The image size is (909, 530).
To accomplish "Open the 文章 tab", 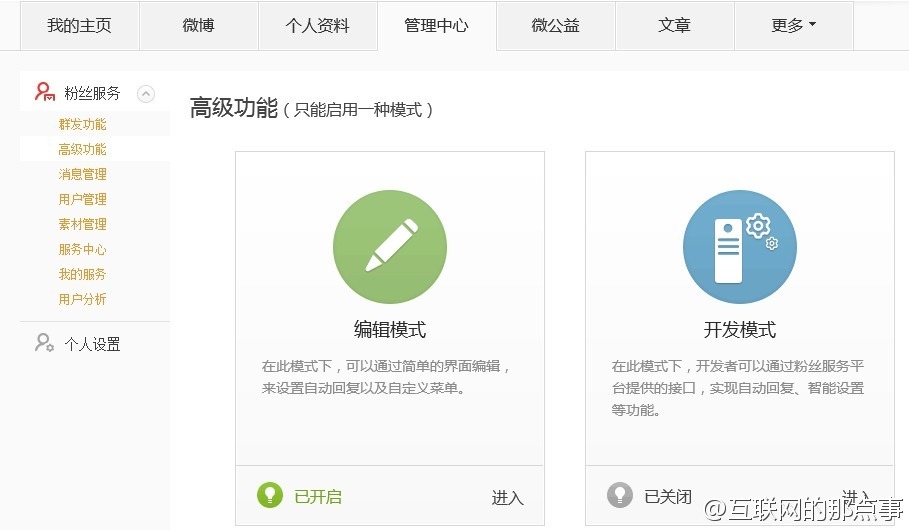I will coord(674,26).
